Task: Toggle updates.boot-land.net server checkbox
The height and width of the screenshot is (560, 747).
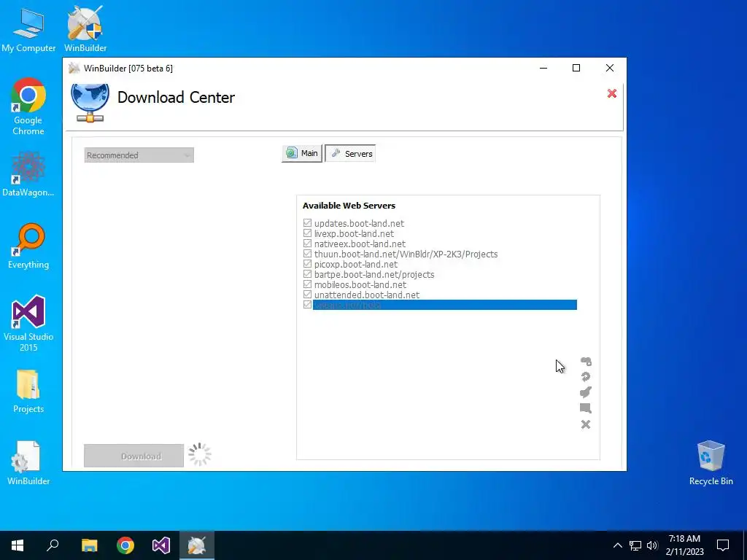Action: (307, 223)
